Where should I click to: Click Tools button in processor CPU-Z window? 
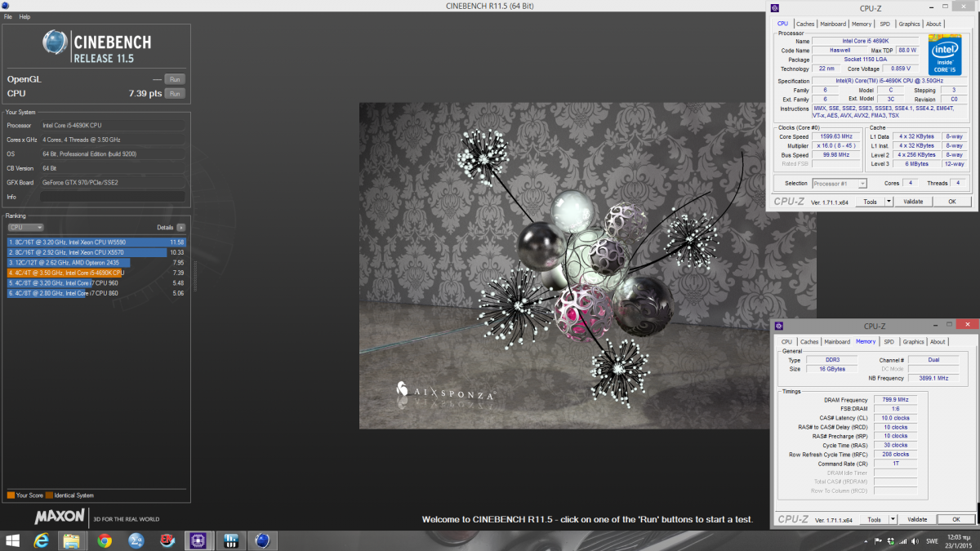click(x=871, y=201)
